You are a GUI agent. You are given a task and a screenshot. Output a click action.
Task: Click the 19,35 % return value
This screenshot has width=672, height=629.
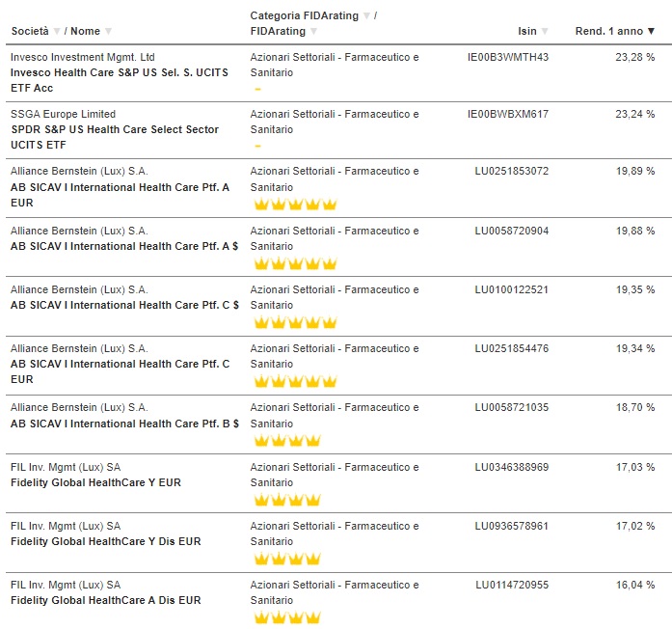[x=635, y=289]
